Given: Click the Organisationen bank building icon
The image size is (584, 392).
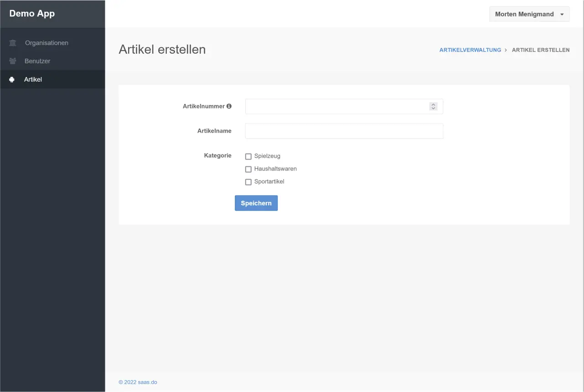Looking at the screenshot, I should click(13, 43).
